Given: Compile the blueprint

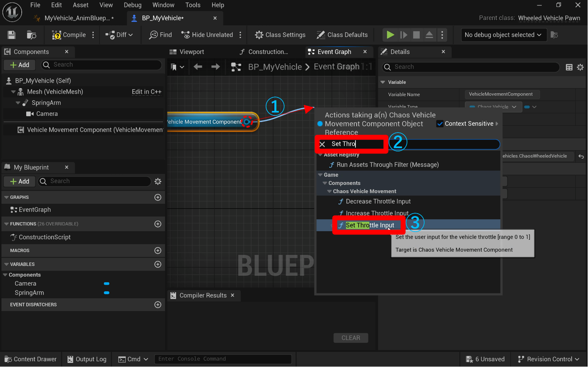Looking at the screenshot, I should [x=69, y=35].
